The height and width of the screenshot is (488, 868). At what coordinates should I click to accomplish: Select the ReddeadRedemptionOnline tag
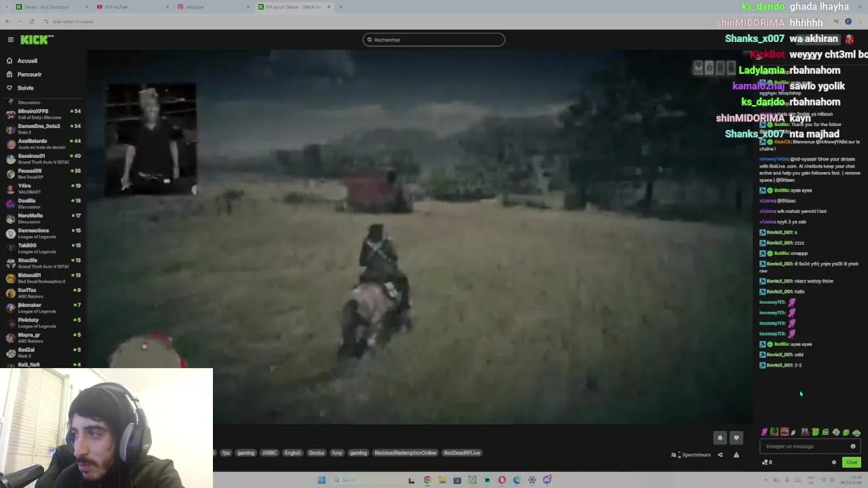point(405,453)
